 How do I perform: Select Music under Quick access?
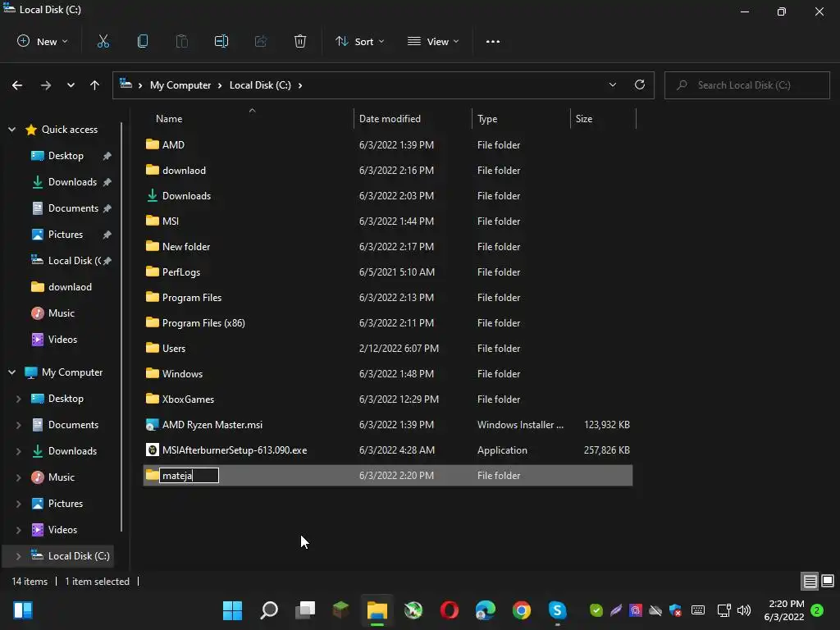pos(61,313)
